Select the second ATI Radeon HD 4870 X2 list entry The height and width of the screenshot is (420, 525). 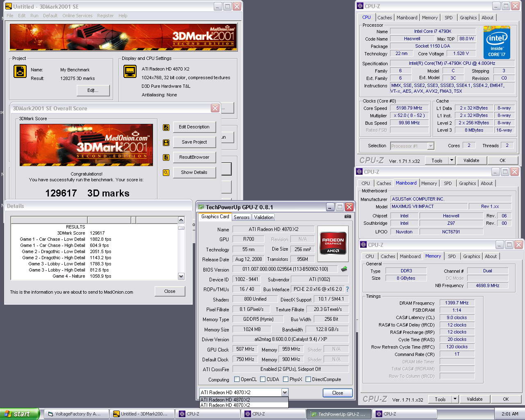click(x=244, y=405)
